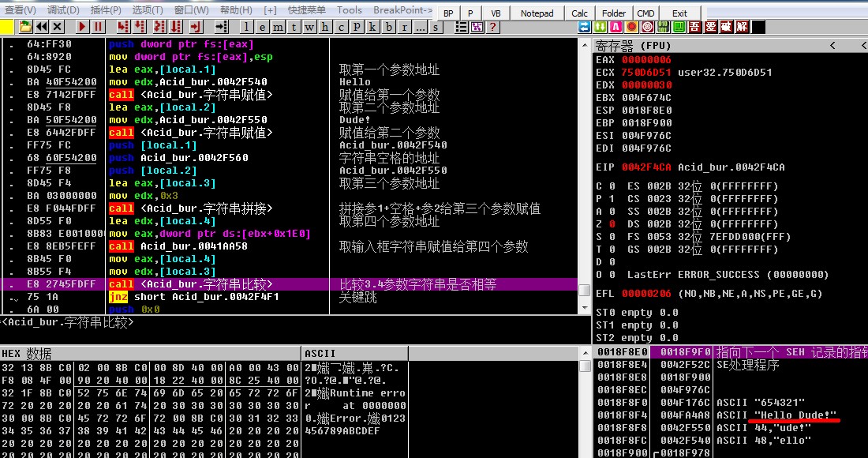Viewport: 868px width, 458px height.
Task: Open the Memory map with the m button
Action: [278, 27]
